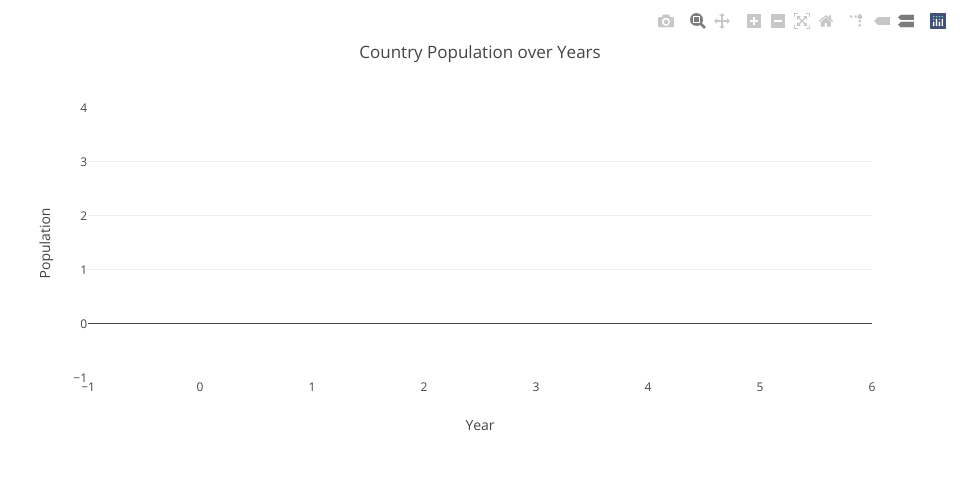Click the x-axis tick label 5
The height and width of the screenshot is (500, 960).
(760, 387)
